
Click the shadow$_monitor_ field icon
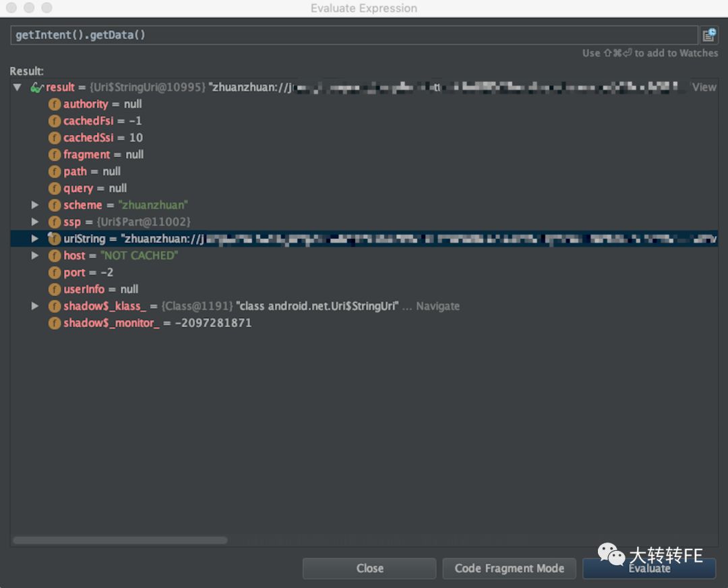pyautogui.click(x=55, y=323)
